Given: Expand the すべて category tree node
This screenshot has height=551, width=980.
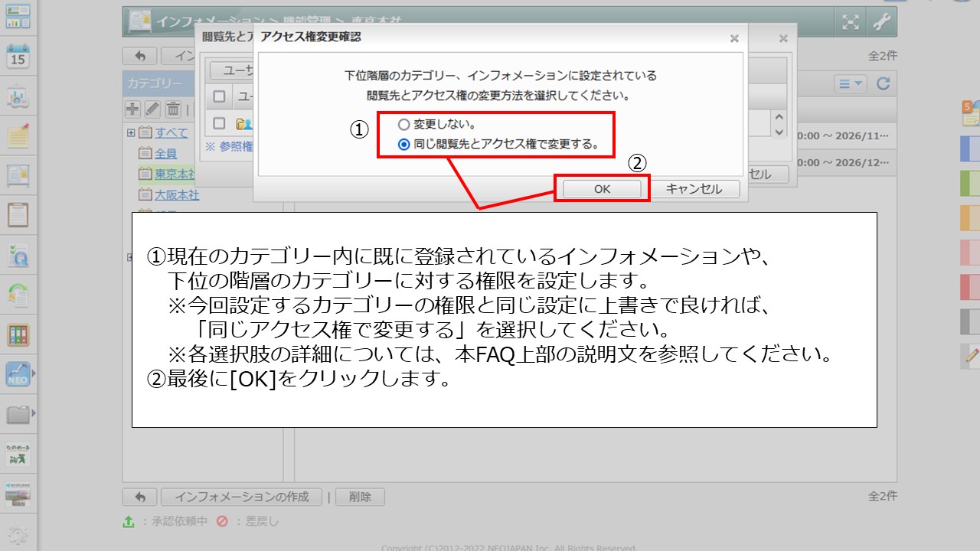Looking at the screenshot, I should coord(131,133).
